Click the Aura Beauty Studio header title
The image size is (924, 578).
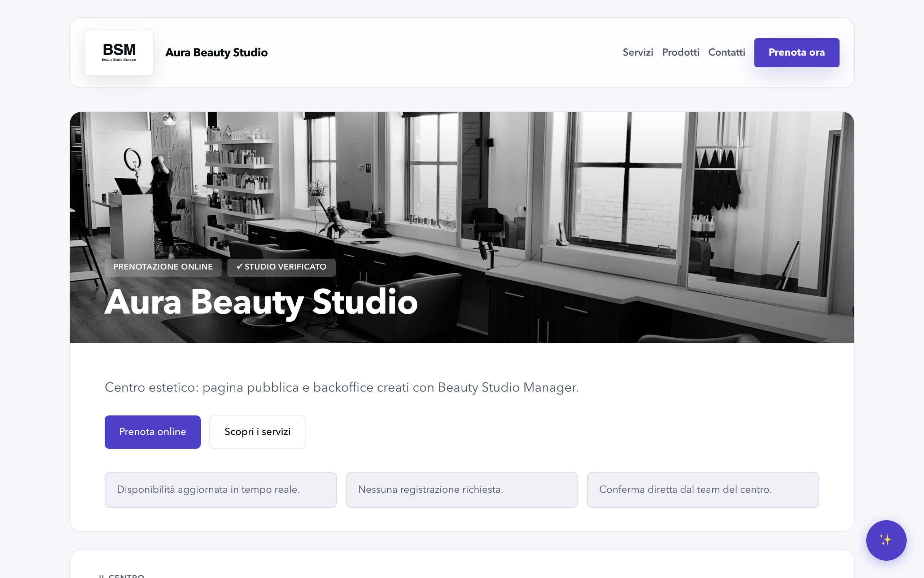(x=216, y=52)
